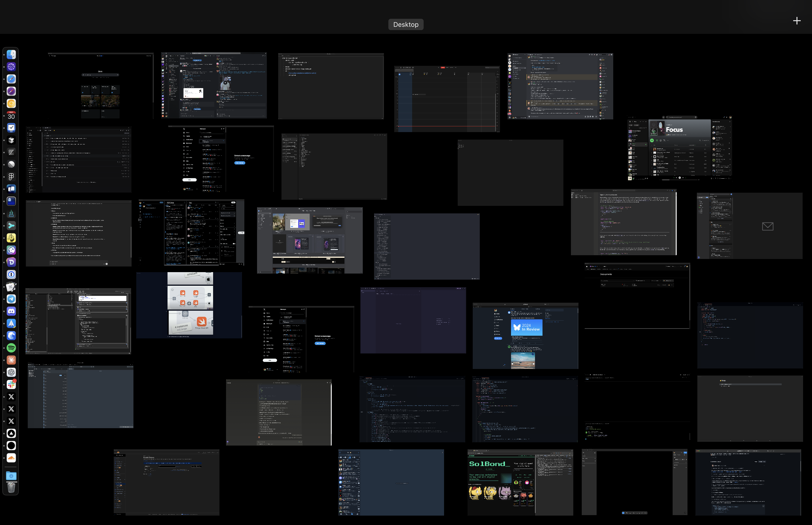
Task: Open Slack with the notification badge
Action: click(x=11, y=384)
